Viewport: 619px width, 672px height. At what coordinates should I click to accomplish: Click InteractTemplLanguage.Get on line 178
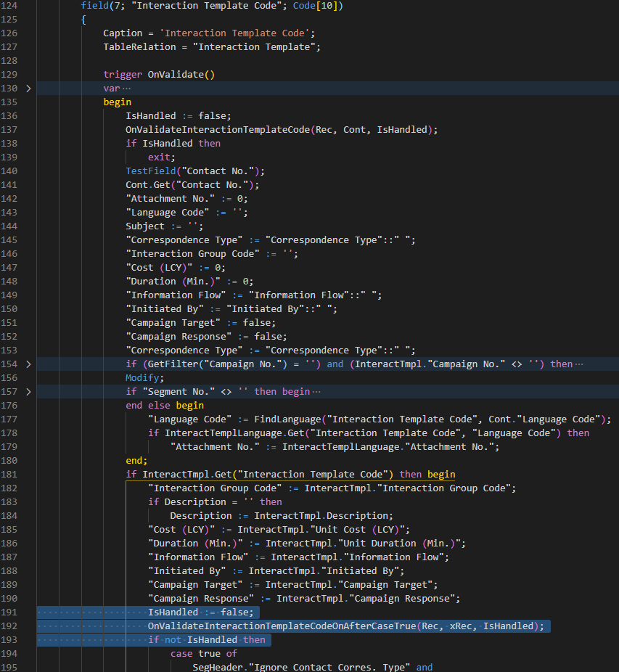[x=234, y=433]
